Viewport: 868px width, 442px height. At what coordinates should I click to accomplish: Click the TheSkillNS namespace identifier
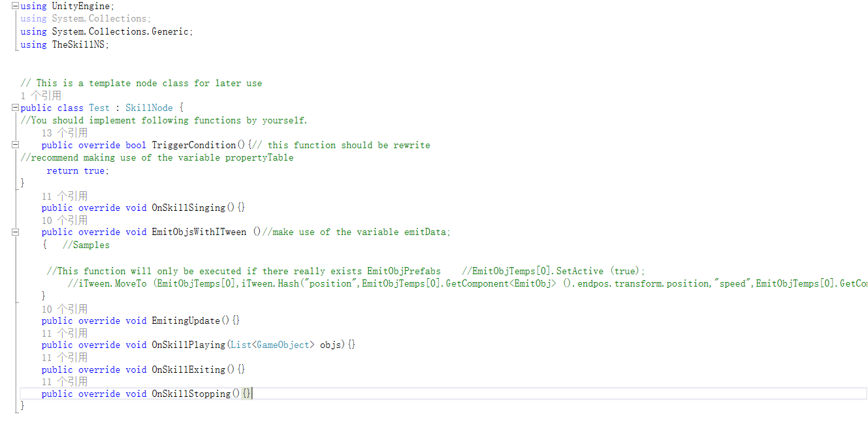tap(78, 44)
